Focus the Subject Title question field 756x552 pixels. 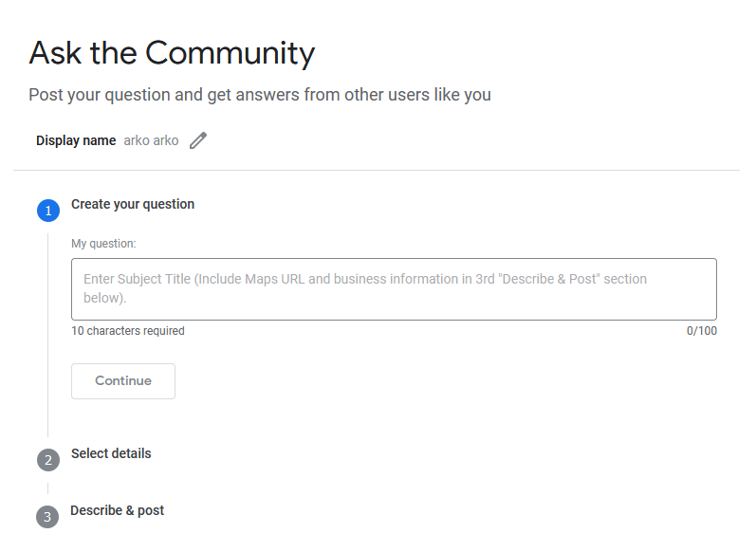394,288
